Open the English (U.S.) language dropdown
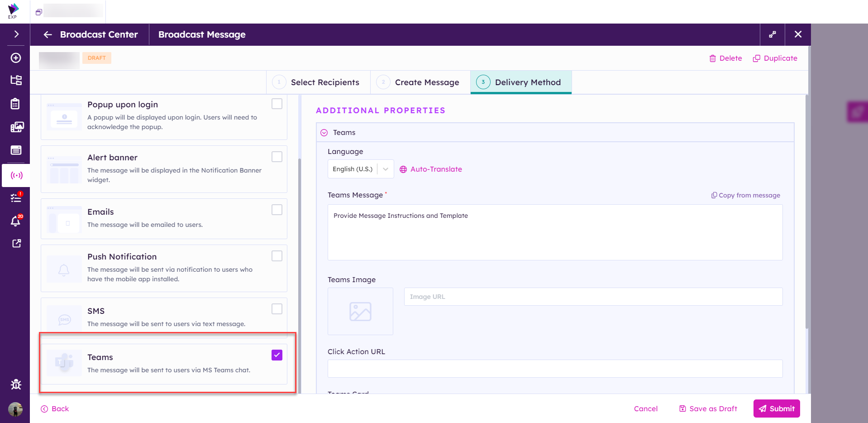The height and width of the screenshot is (423, 868). [x=360, y=169]
